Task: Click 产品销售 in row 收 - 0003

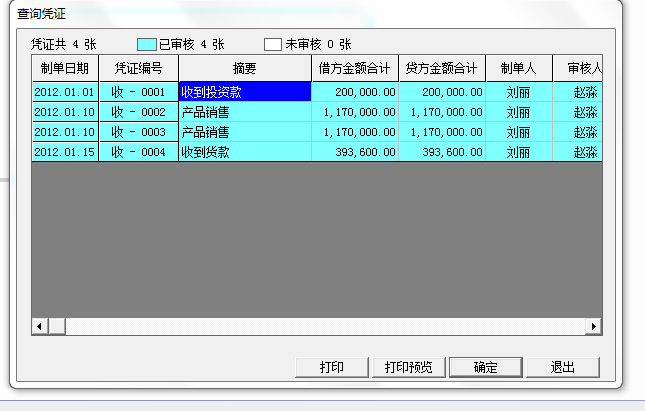Action: pyautogui.click(x=245, y=132)
